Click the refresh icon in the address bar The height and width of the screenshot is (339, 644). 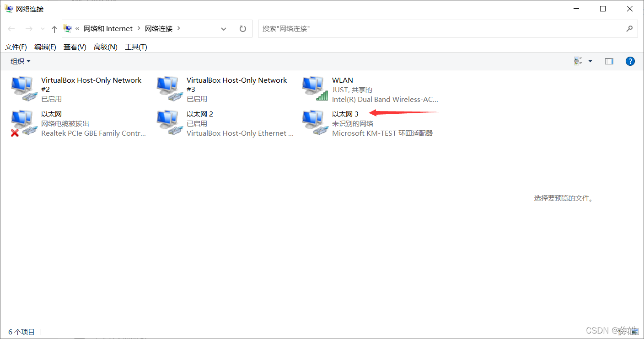coord(242,28)
